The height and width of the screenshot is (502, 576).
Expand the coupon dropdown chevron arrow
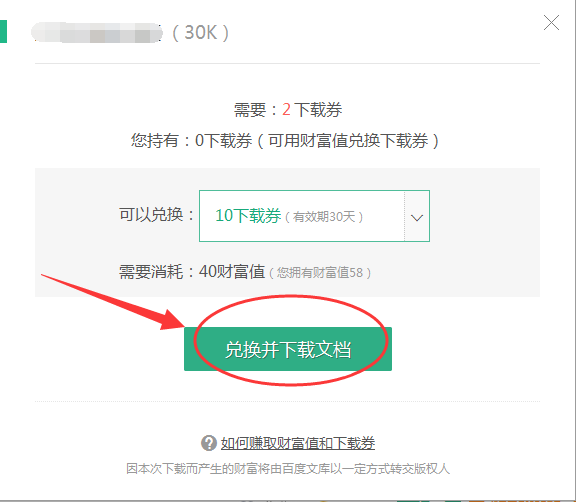417,217
